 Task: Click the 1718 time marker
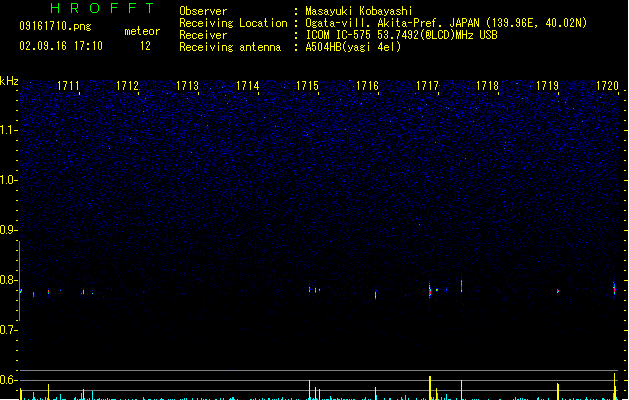487,86
